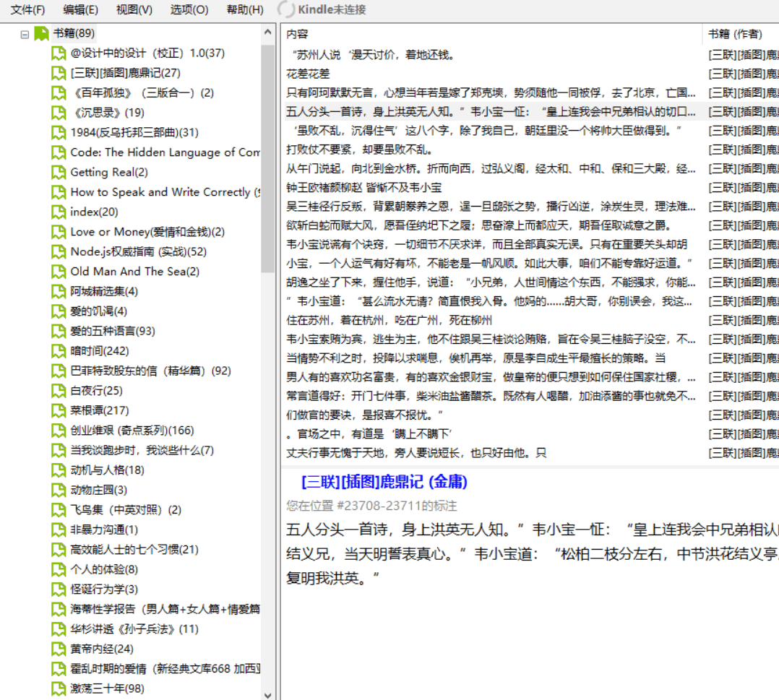Select the row starting 从午门说起

pyautogui.click(x=491, y=169)
